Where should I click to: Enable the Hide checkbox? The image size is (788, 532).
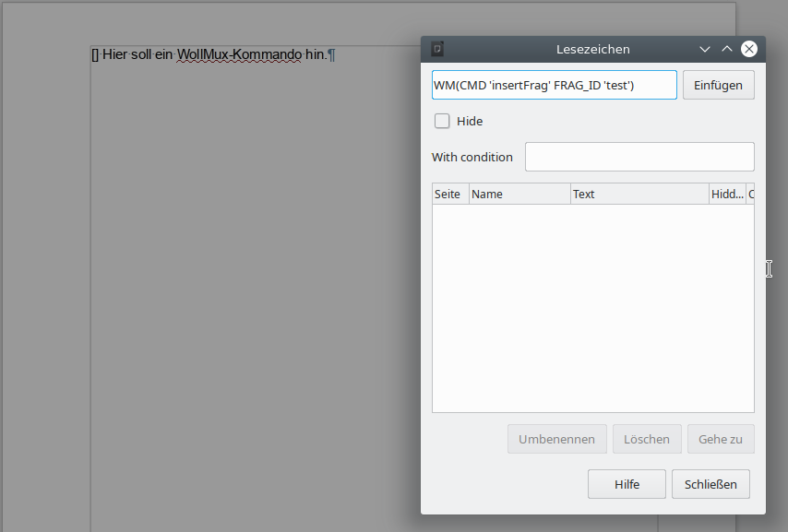[441, 121]
